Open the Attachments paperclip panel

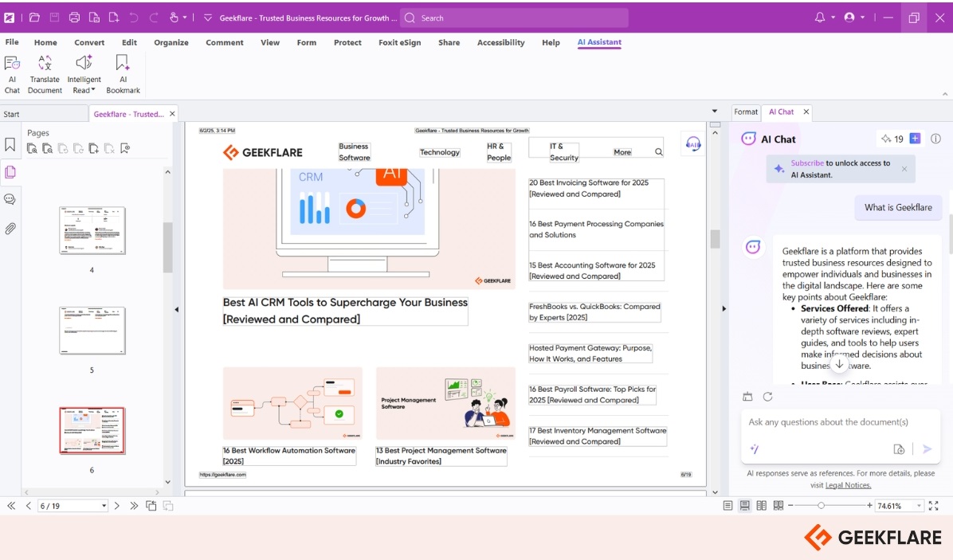point(10,229)
